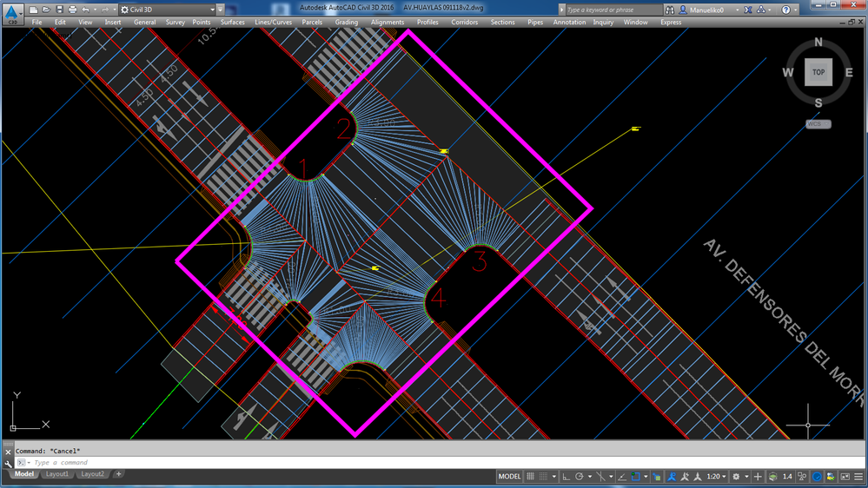Switch to the Model tab
The height and width of the screenshot is (488, 868).
pyautogui.click(x=23, y=474)
